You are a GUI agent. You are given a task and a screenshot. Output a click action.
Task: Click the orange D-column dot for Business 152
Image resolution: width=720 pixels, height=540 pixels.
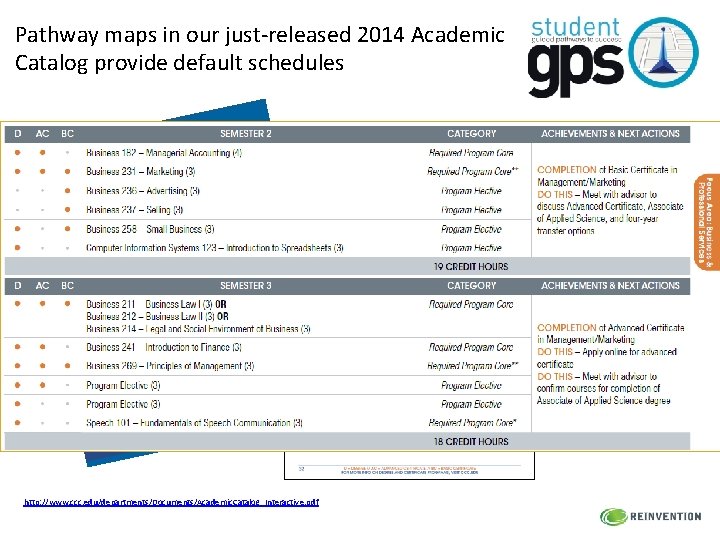(x=17, y=152)
